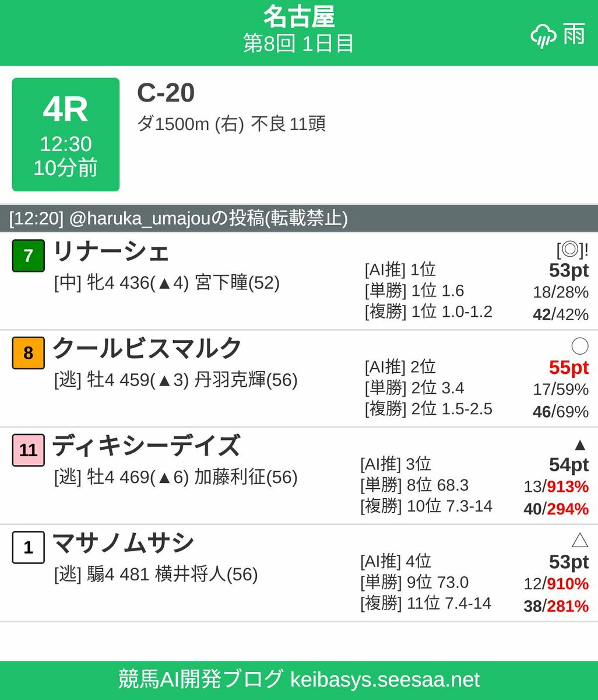Click orange number 8 horse badge
Screen dimensions: 598x700
pos(28,353)
